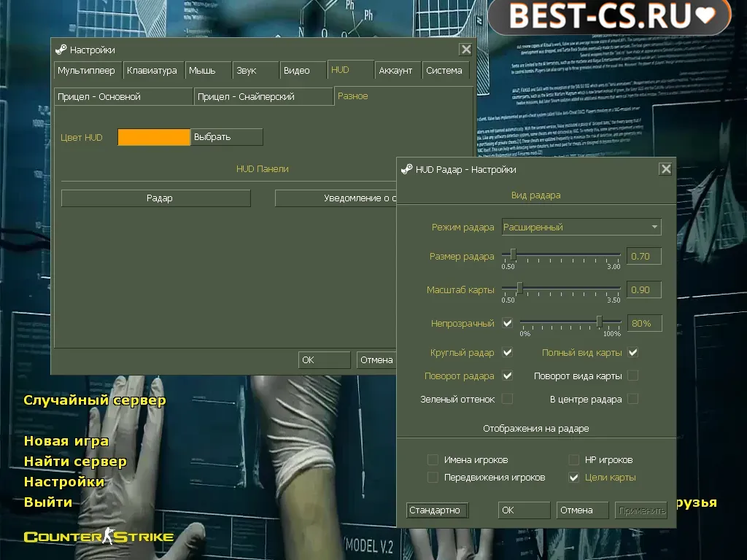The width and height of the screenshot is (747, 560).
Task: Click Выбрать to pick HUD color
Action: click(x=227, y=137)
